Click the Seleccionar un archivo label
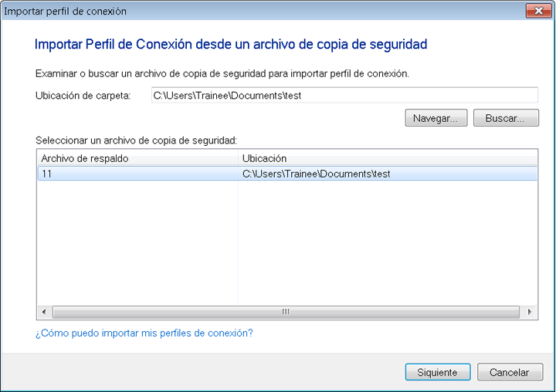The image size is (556, 392). [x=136, y=140]
